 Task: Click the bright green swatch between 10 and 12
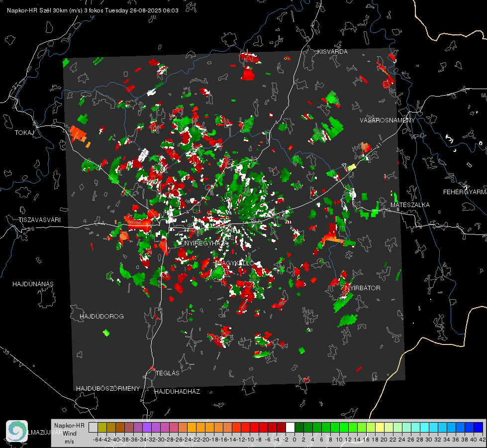click(344, 428)
